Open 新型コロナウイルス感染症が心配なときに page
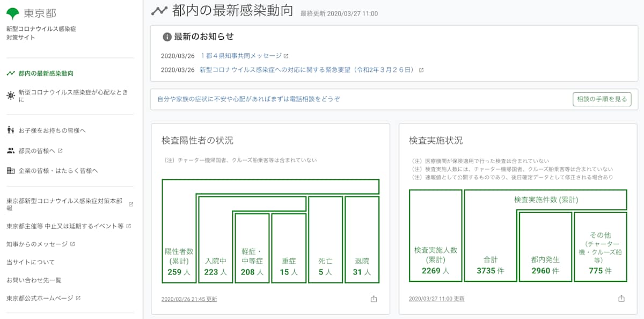This screenshot has width=644, height=319. (x=73, y=96)
